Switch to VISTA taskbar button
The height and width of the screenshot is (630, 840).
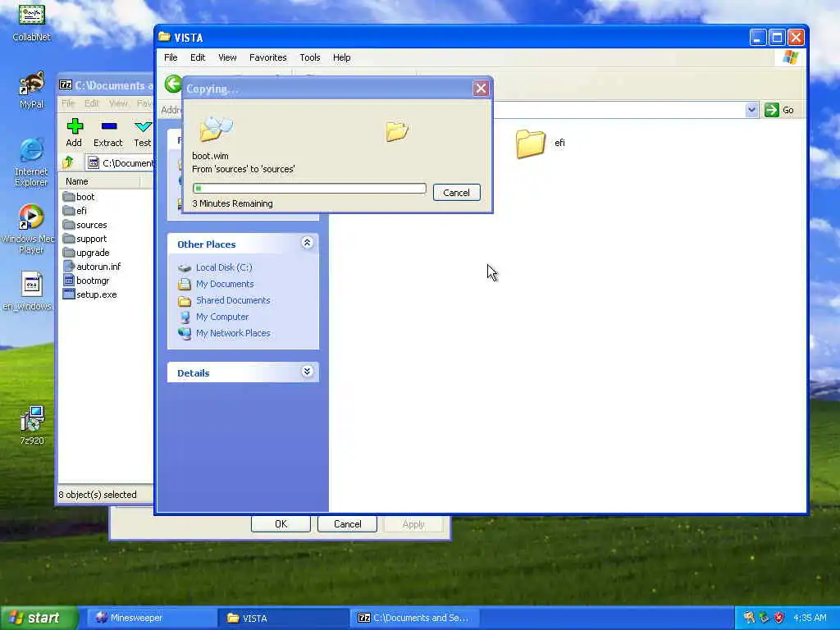(x=283, y=618)
